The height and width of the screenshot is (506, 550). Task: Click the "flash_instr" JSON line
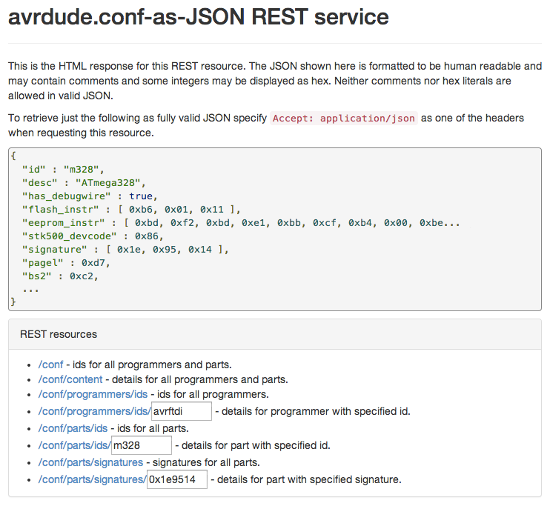pos(131,210)
